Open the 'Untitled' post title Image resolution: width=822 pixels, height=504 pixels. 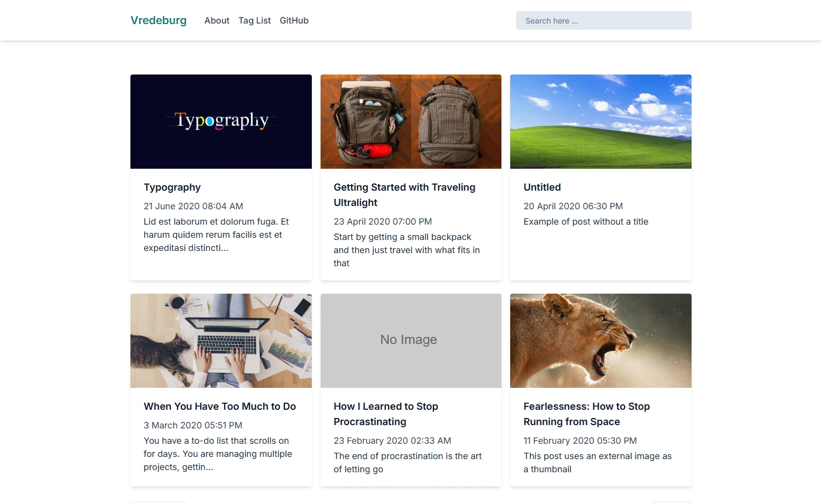pyautogui.click(x=542, y=187)
